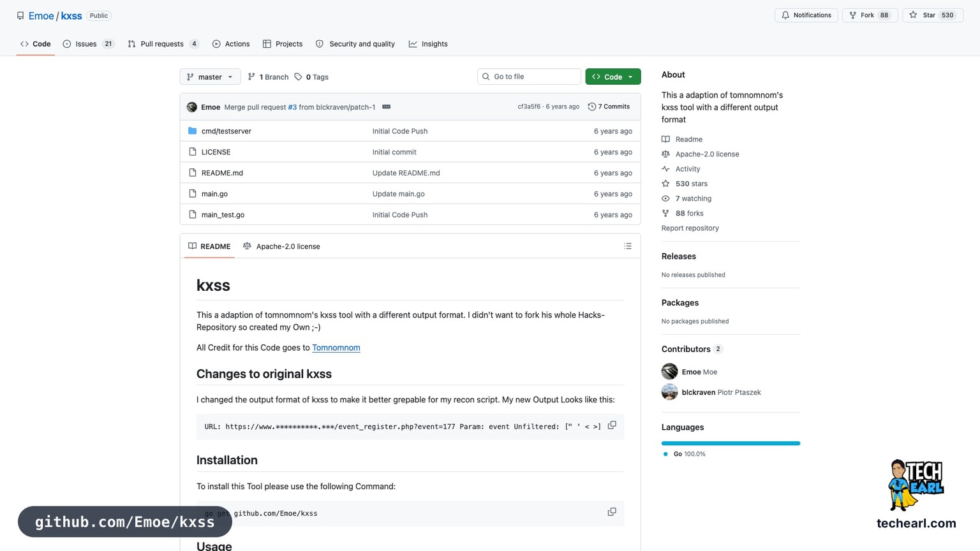Screen dimensions: 980x551
Task: Click the main.go file icon
Action: point(193,194)
